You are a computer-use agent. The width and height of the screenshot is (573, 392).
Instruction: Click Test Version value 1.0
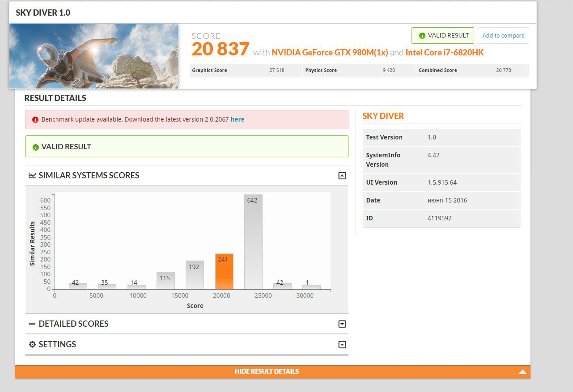point(432,137)
